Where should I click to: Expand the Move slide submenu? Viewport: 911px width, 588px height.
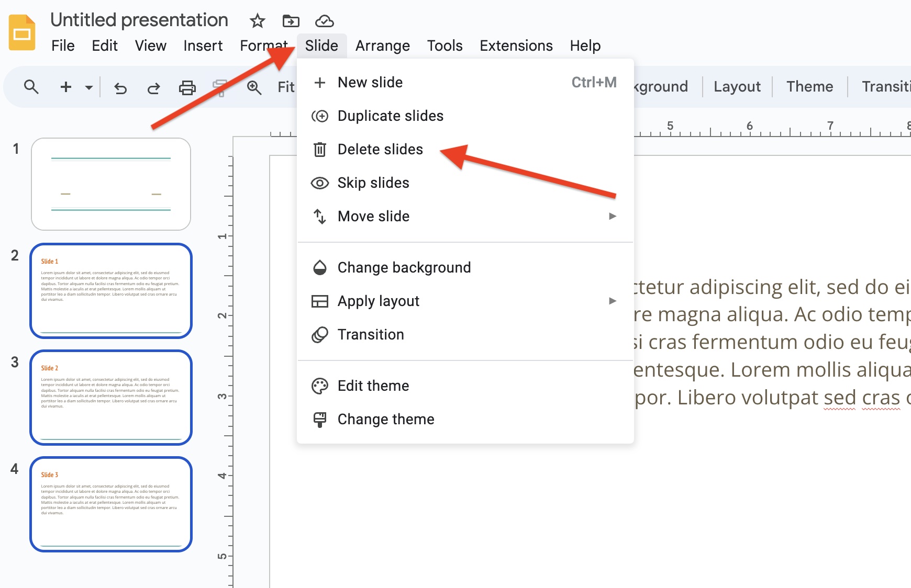(x=612, y=216)
